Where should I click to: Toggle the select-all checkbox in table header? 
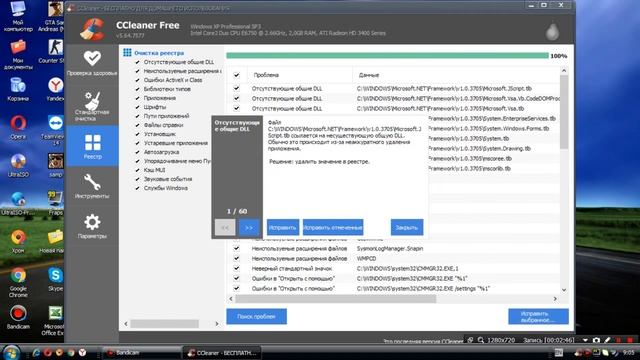tap(236, 75)
